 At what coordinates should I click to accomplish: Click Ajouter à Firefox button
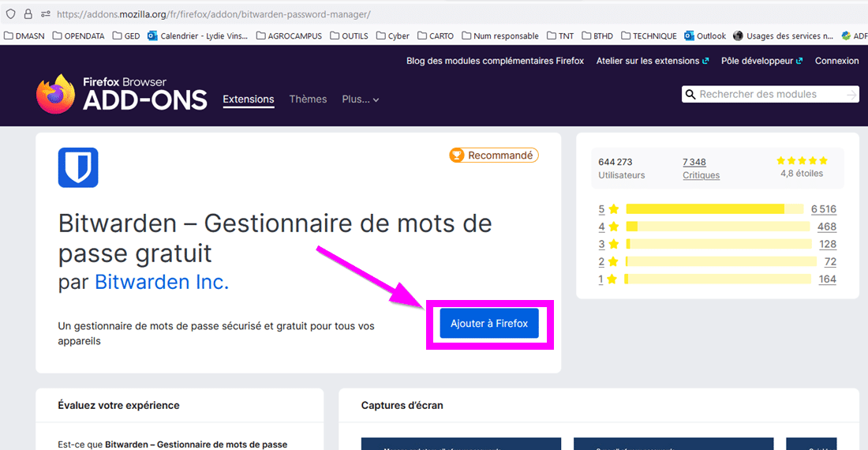pyautogui.click(x=488, y=323)
